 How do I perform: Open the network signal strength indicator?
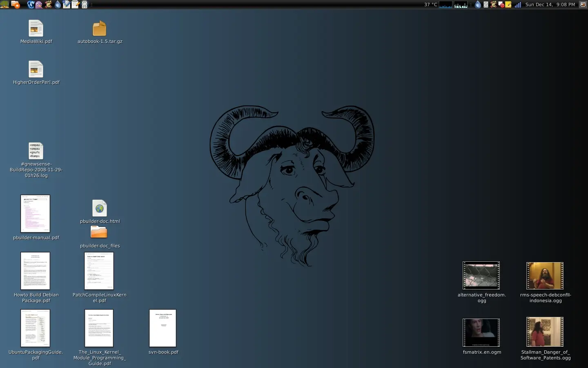coord(518,4)
